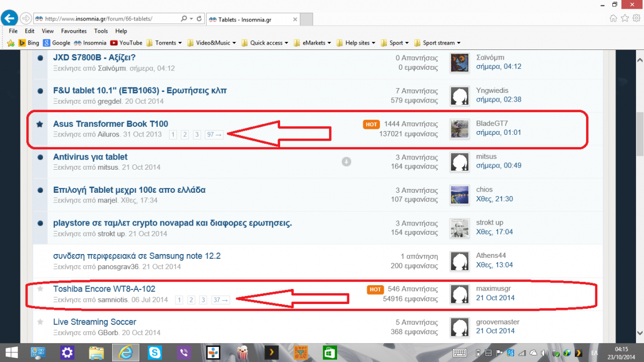
Task: Open the Toshiba Encore WT8-A-102 thread
Action: coord(104,289)
